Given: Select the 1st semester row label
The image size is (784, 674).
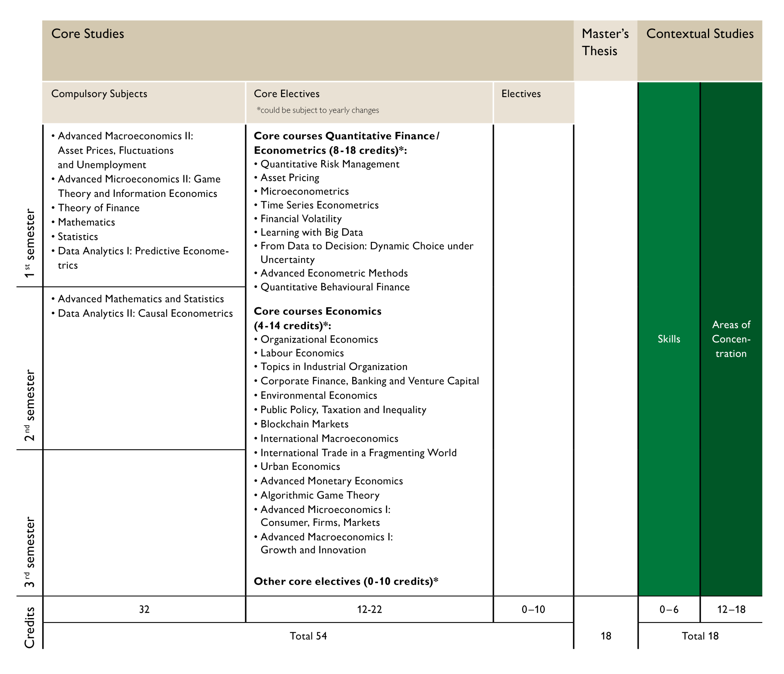Looking at the screenshot, I should pos(30,243).
